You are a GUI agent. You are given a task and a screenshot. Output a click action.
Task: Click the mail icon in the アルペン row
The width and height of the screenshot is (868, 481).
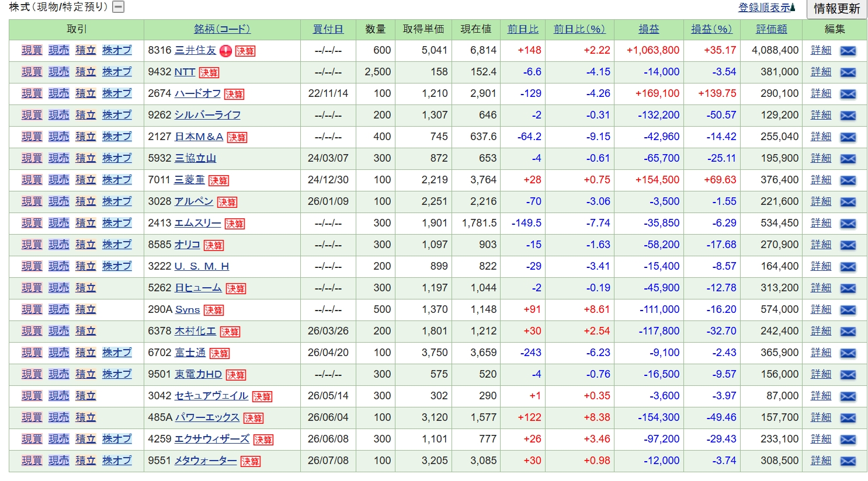click(x=848, y=202)
